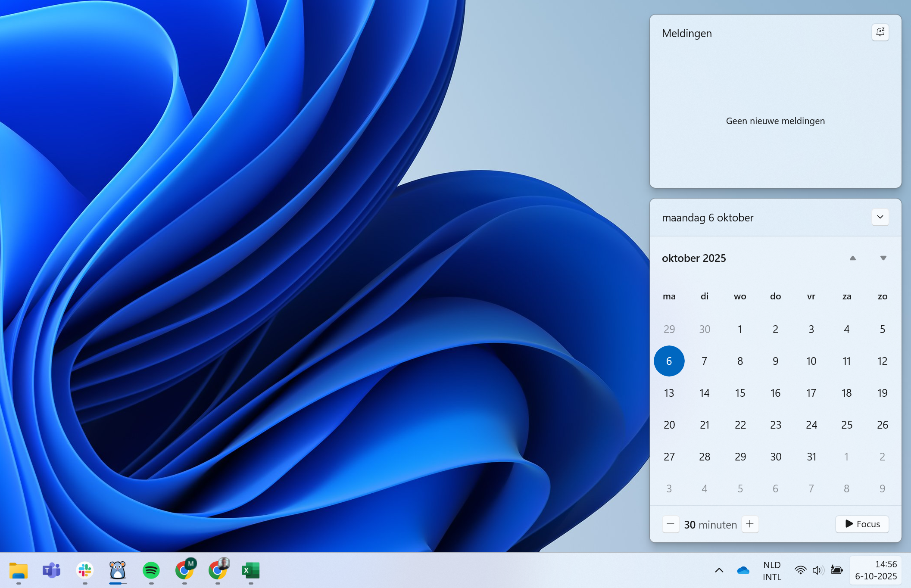
Task: Show hidden tray icons chevron
Action: point(719,570)
